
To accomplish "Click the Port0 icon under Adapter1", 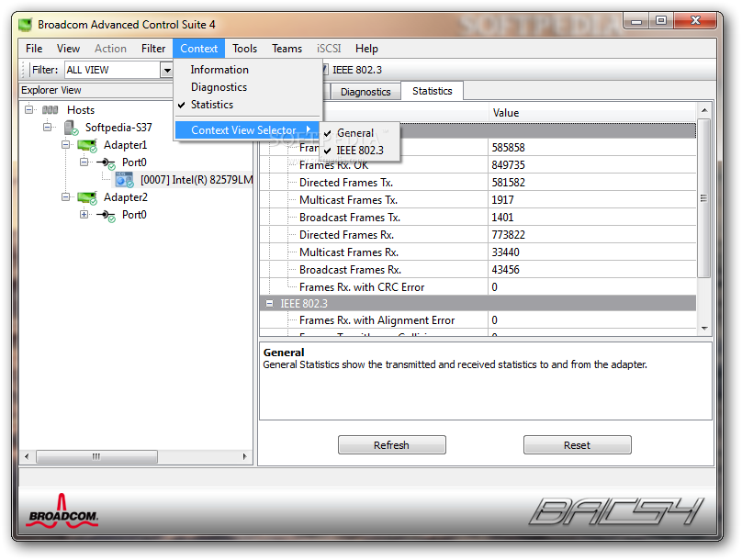I will (106, 162).
